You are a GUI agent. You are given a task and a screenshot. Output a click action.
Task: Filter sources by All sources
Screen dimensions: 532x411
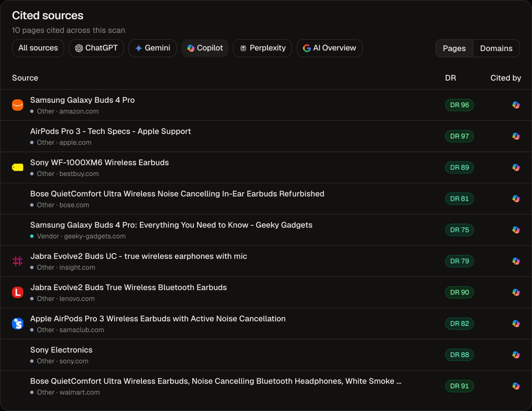(x=38, y=48)
